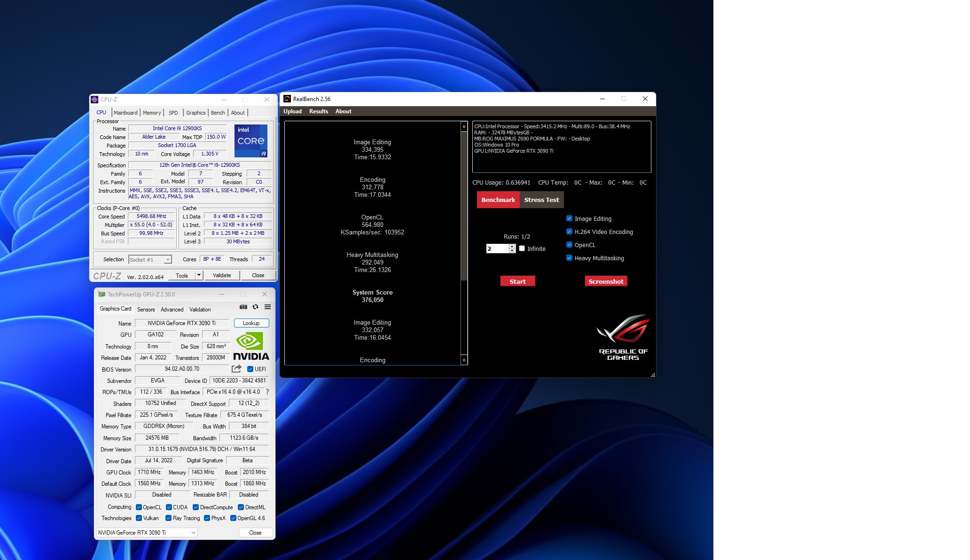Click the Republic of Gamers logo

[x=623, y=337]
